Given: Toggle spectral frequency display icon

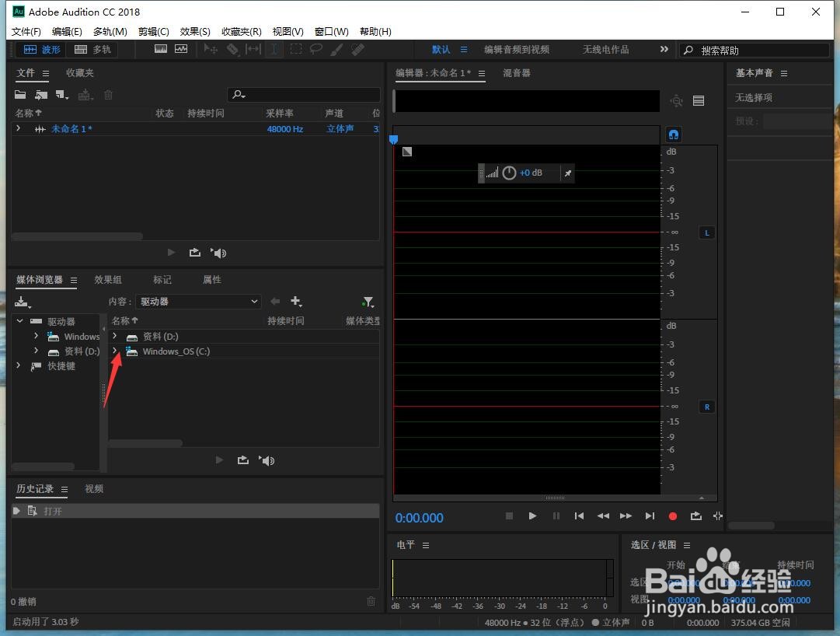Looking at the screenshot, I should tap(161, 49).
